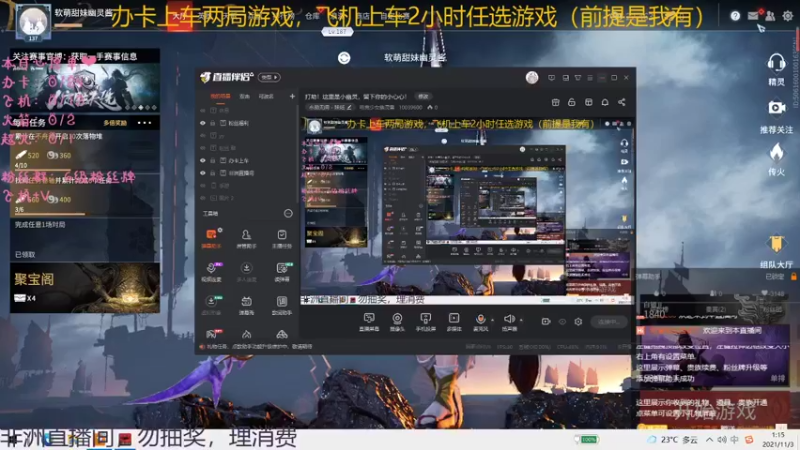Open the 主播任务 tool in toolbox
The height and width of the screenshot is (450, 800).
(x=282, y=238)
